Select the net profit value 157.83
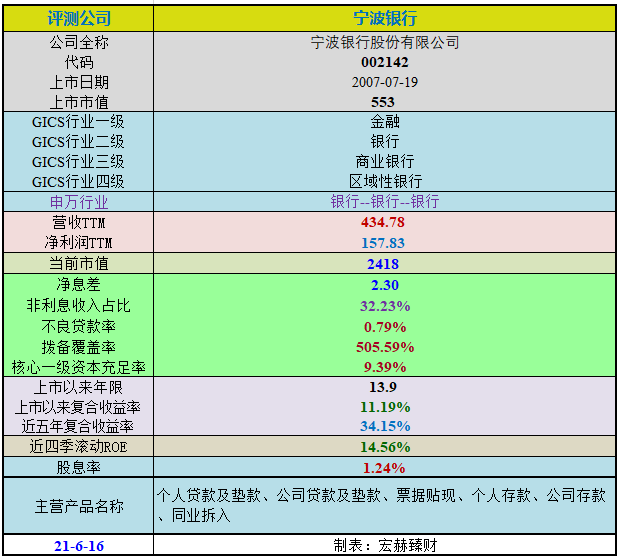The height and width of the screenshot is (557, 619). point(383,243)
